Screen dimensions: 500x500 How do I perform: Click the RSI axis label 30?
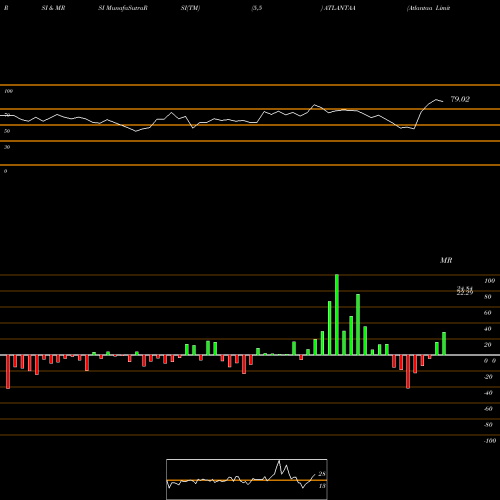pos(7,147)
